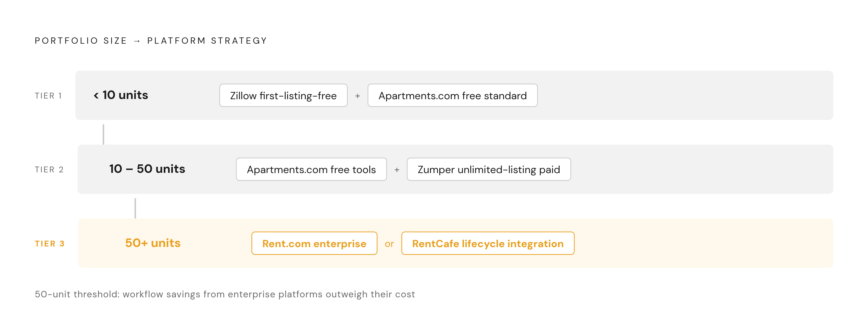Click the TIER 1 label
Viewport: 868px width, 336px height.
pos(48,96)
